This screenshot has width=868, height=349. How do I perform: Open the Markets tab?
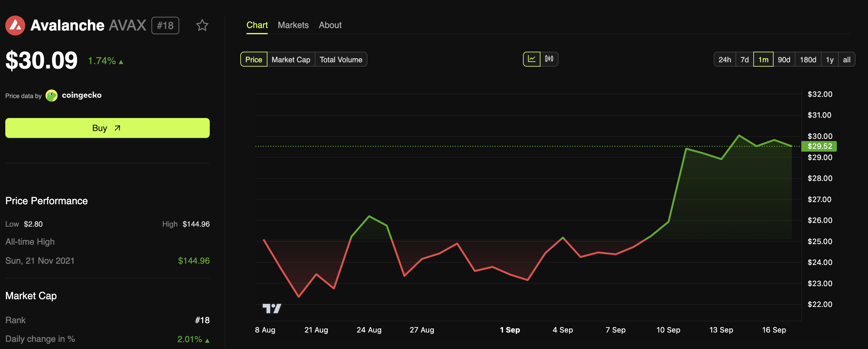[x=293, y=25]
